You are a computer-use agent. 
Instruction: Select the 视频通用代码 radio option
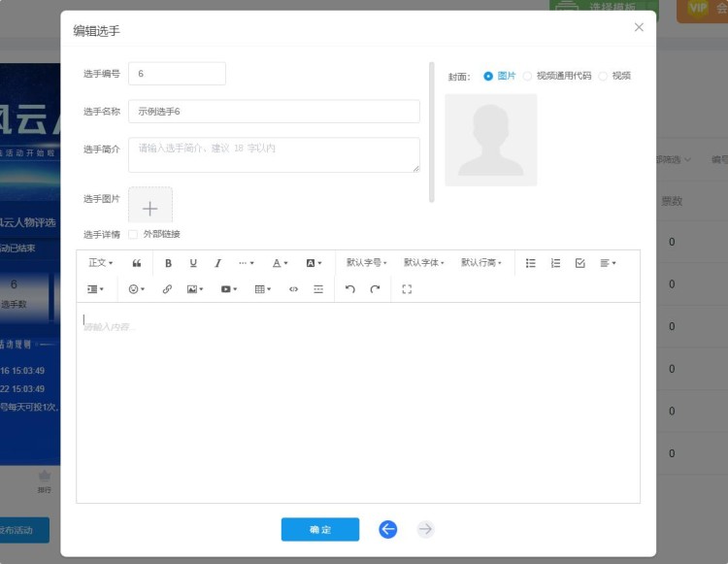[528, 76]
